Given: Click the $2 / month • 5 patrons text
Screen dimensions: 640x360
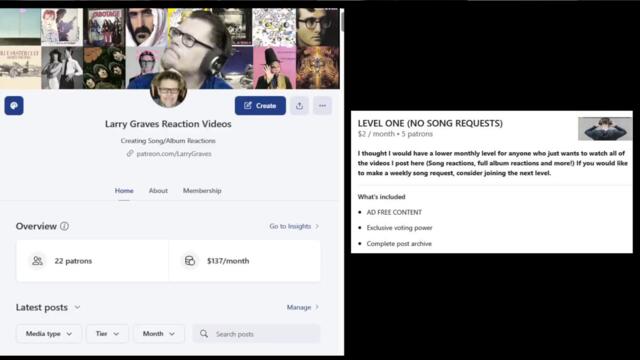Looking at the screenshot, I should click(395, 134).
